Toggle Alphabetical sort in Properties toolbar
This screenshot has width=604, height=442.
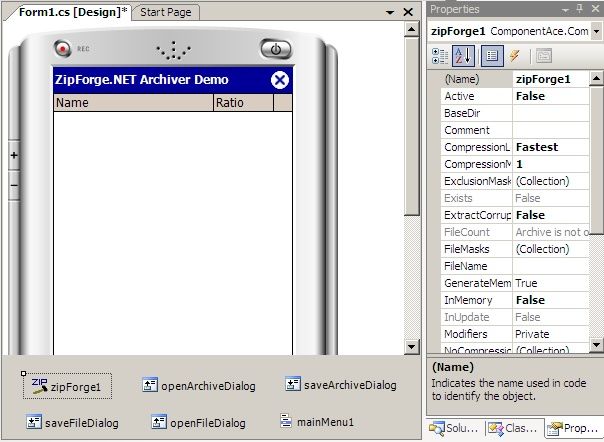click(463, 55)
